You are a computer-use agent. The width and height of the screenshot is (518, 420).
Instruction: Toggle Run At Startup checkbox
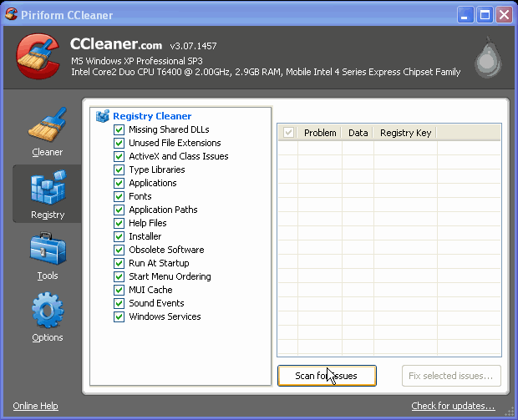(119, 263)
